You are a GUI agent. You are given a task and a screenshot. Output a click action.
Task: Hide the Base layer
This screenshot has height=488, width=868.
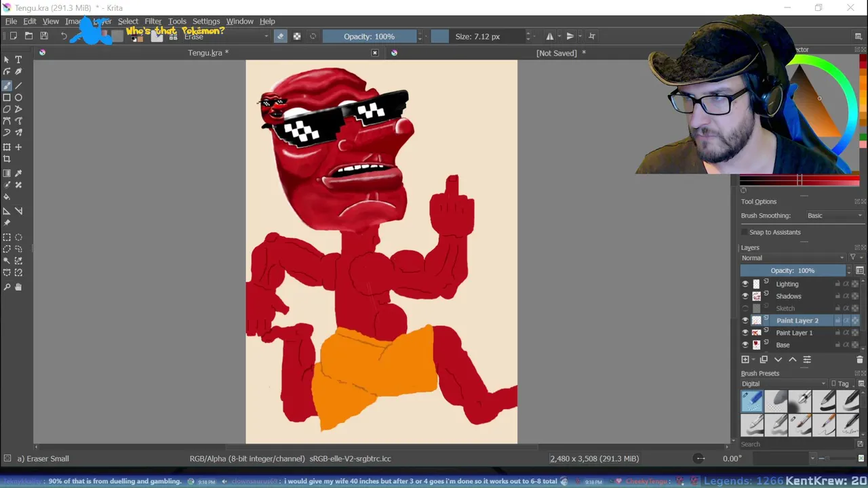click(x=745, y=345)
